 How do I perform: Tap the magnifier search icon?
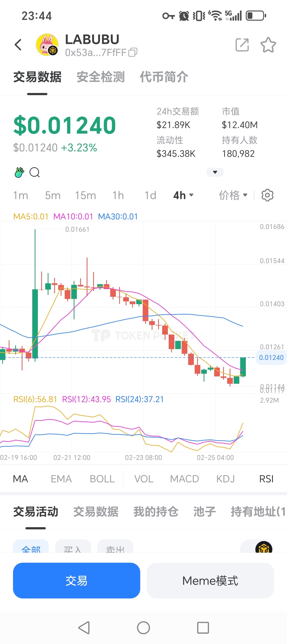tap(35, 172)
